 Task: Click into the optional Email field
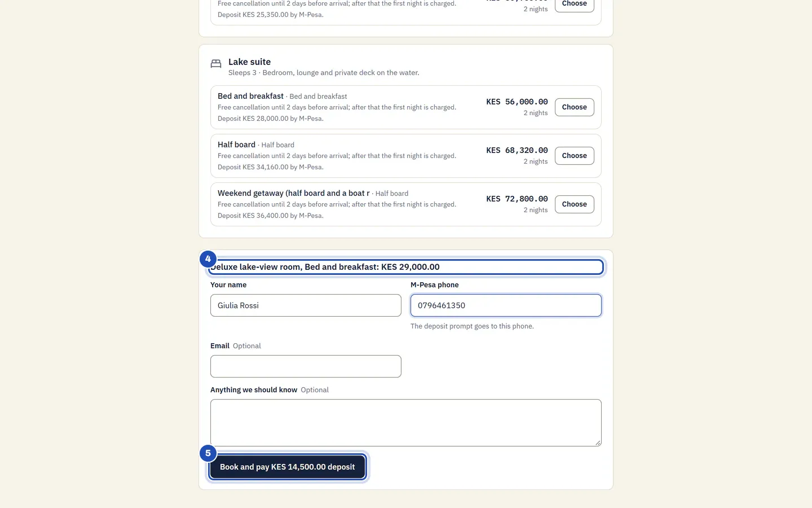click(x=306, y=366)
